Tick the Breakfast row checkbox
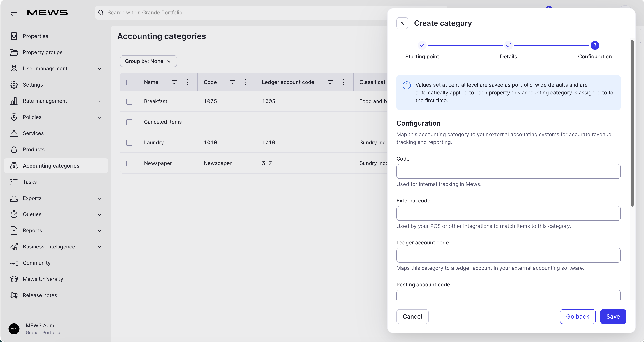The width and height of the screenshot is (644, 342). 129,101
